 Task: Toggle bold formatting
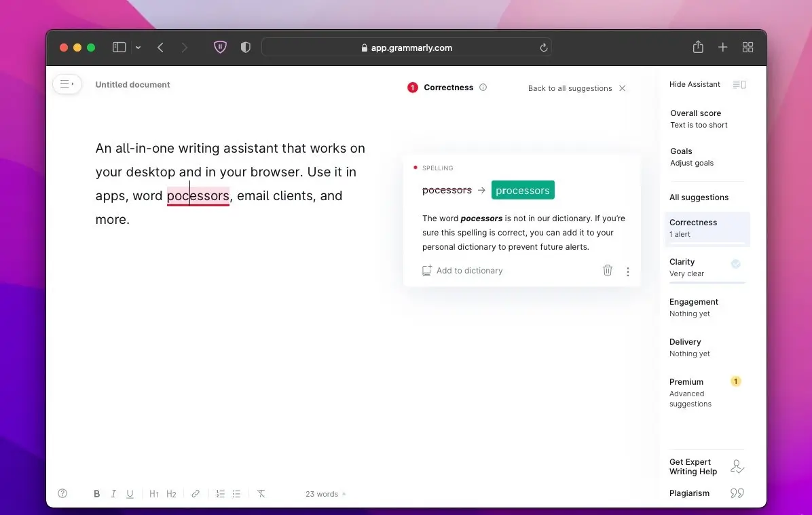(x=96, y=494)
